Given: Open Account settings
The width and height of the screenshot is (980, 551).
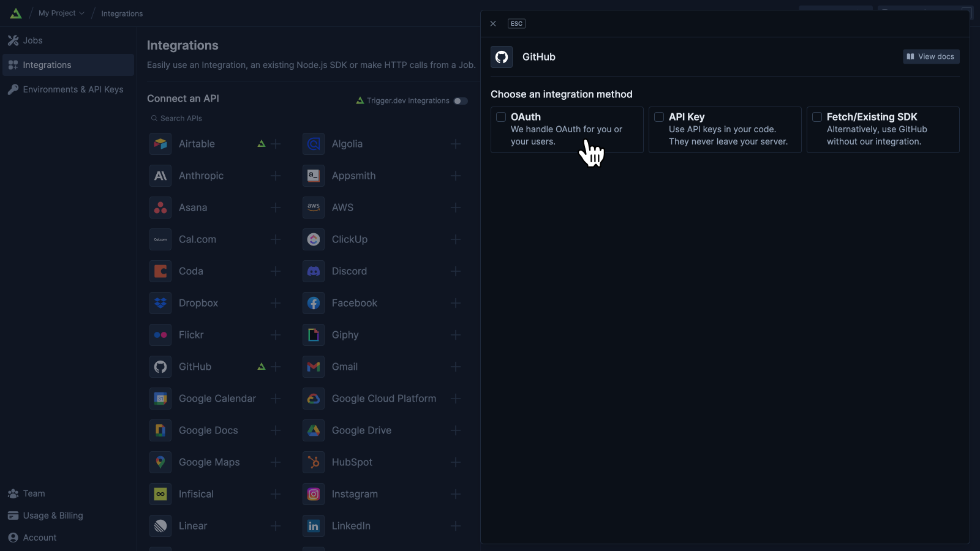Looking at the screenshot, I should coord(68,538).
